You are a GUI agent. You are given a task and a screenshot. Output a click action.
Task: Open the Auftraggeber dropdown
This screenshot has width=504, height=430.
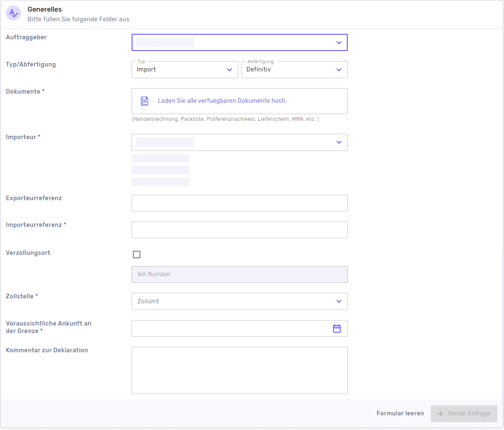[x=239, y=42]
